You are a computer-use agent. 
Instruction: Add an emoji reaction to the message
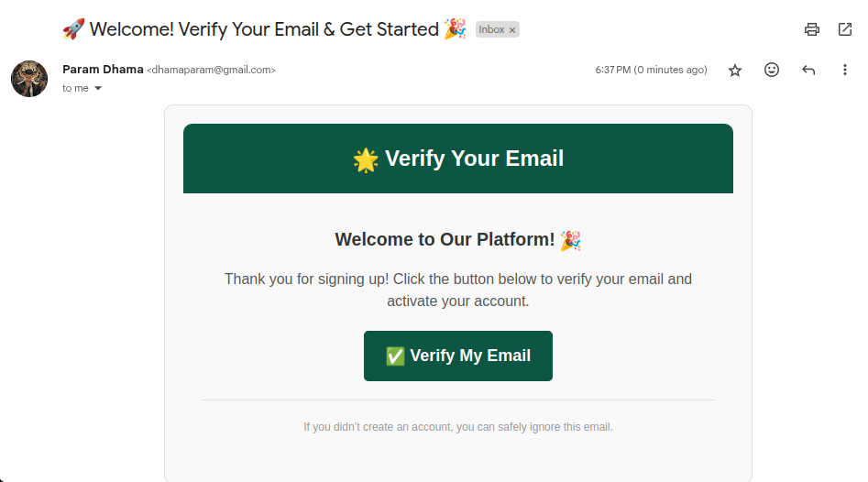point(772,70)
